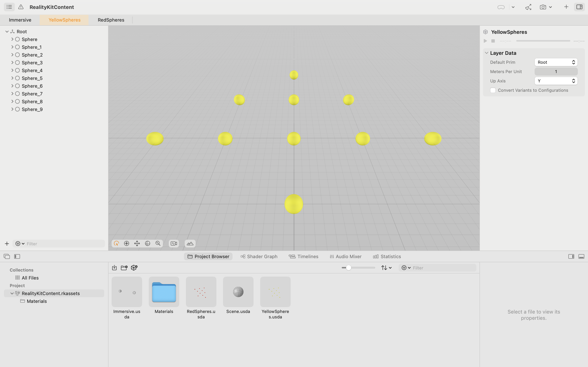Collapse RealityKitContent.rkassets folder
This screenshot has height=367, width=588.
tap(12, 293)
